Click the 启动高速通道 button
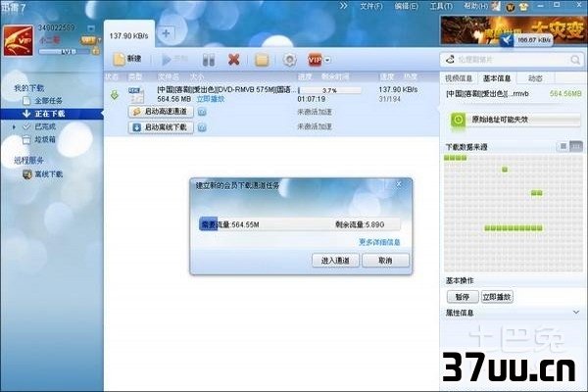 click(161, 112)
